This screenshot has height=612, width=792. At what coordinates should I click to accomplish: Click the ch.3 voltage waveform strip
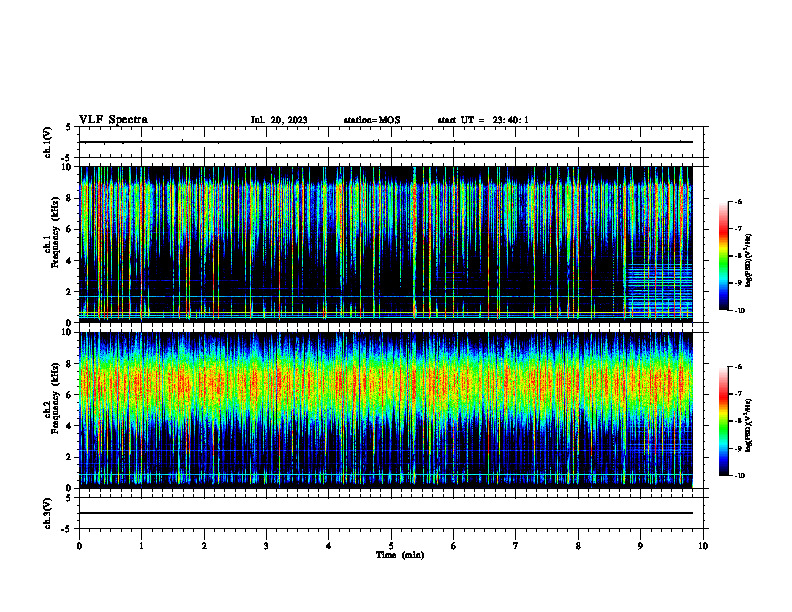click(391, 513)
